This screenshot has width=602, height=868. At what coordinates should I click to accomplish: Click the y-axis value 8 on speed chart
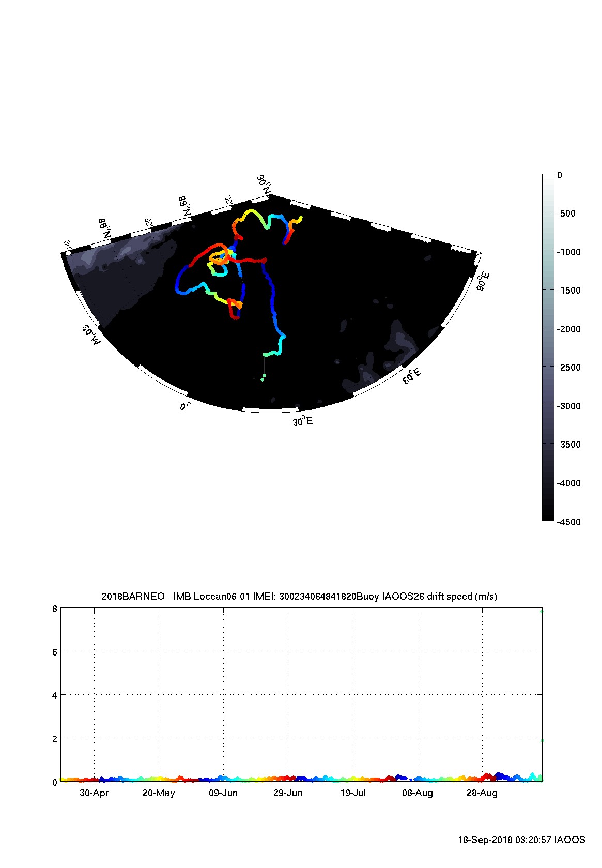[x=55, y=609]
